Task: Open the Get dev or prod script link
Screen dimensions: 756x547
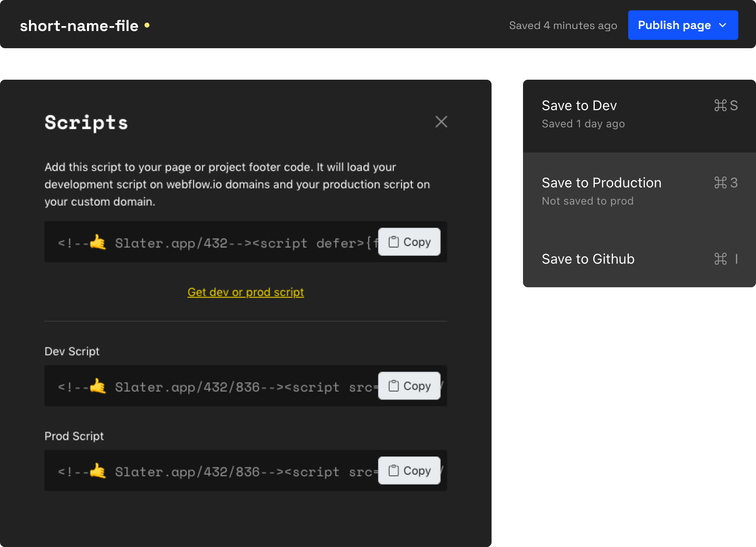Action: (246, 292)
